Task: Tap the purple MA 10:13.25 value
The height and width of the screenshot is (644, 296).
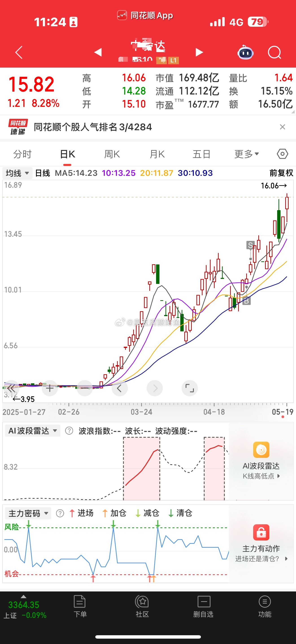Action: pyautogui.click(x=119, y=173)
